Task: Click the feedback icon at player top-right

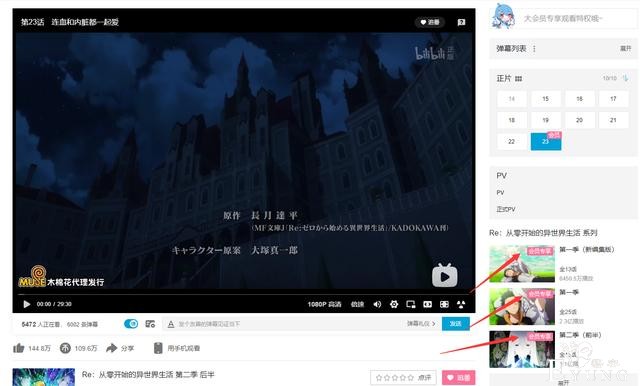Action: coord(461,22)
